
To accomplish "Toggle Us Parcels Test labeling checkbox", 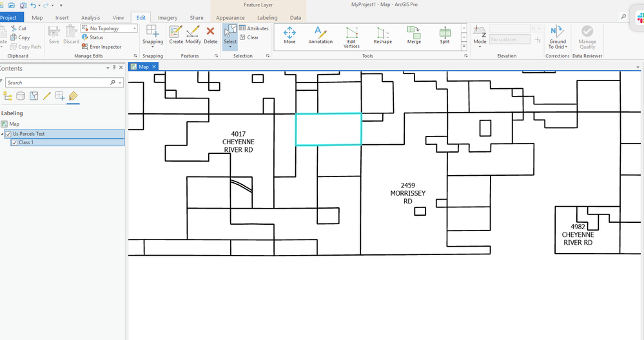I will (8, 134).
